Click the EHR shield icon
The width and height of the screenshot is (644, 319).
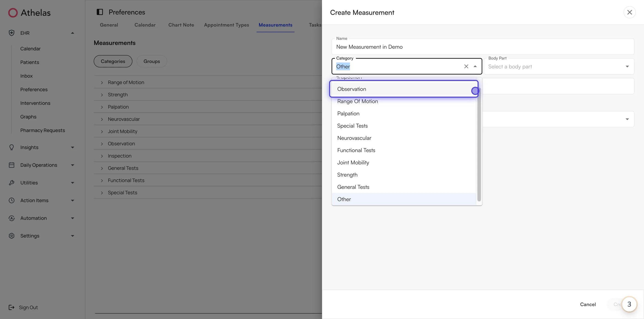tap(11, 33)
